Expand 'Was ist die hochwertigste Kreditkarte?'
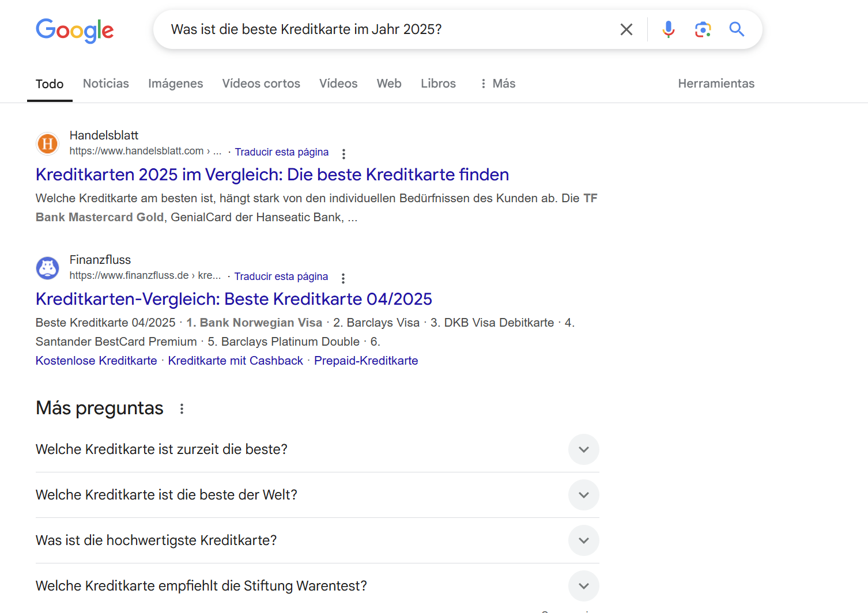The width and height of the screenshot is (868, 613). (317, 540)
